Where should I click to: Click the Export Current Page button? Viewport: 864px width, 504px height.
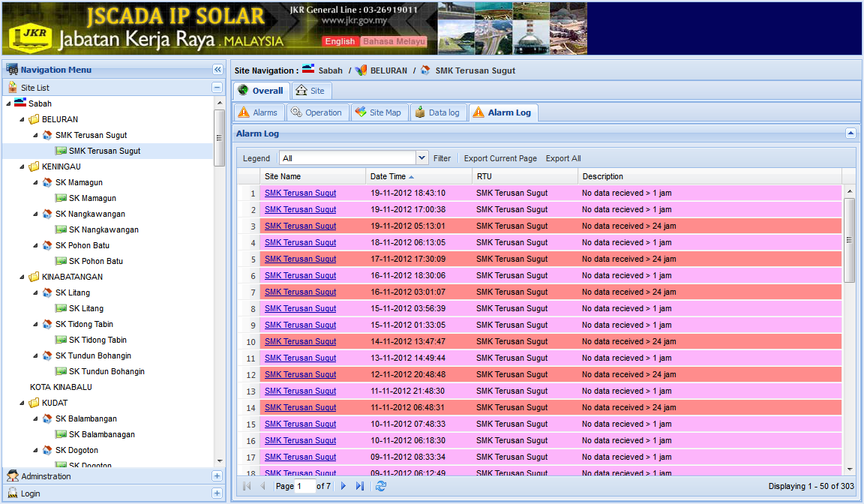pos(500,158)
